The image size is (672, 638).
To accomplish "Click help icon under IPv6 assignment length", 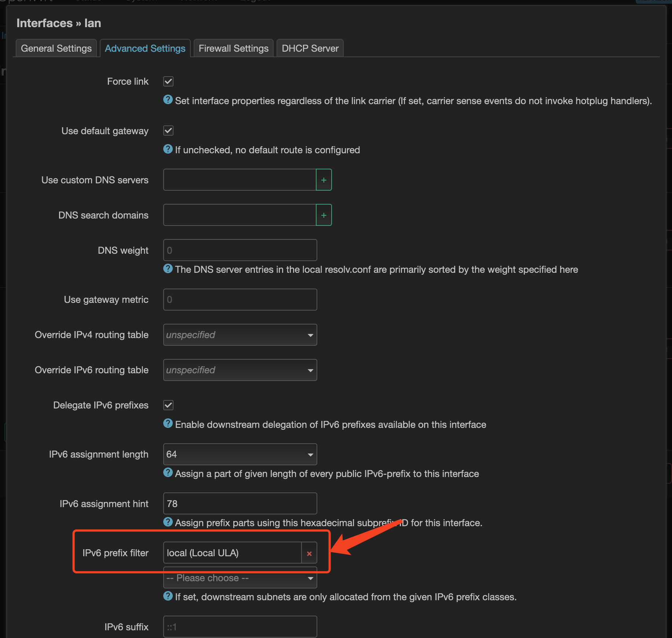I will click(168, 473).
